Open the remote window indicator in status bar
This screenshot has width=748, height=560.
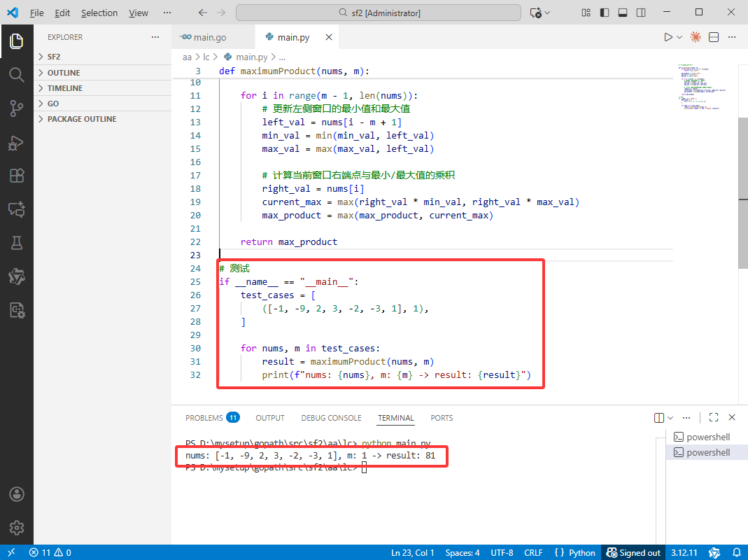tap(11, 552)
